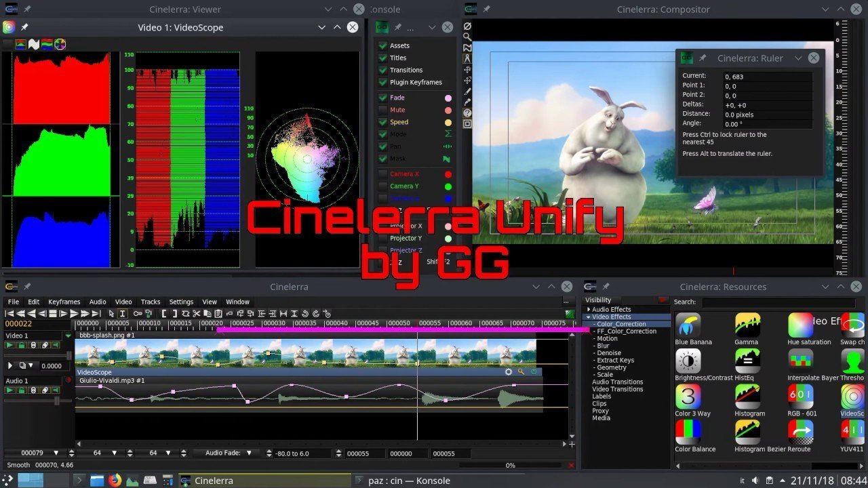Enable the Mute overlay checkbox

coord(383,110)
